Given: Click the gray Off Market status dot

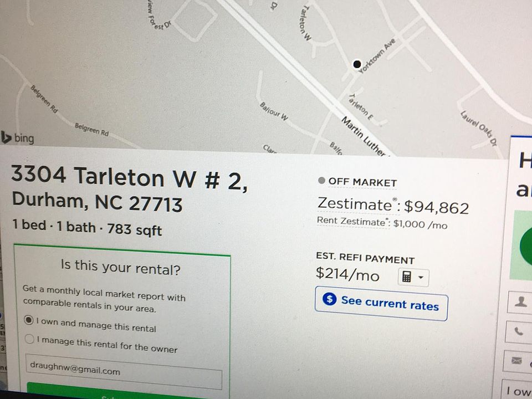Looking at the screenshot, I should (x=321, y=181).
